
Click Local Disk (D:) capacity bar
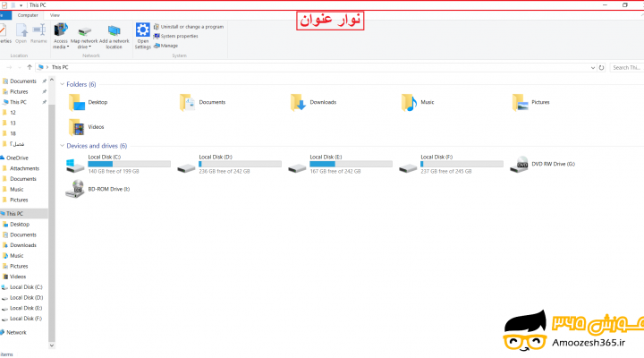[241, 164]
